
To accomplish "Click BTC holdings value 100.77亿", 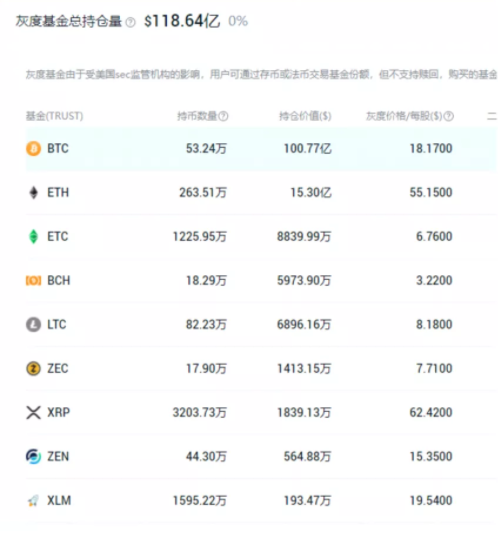I will tap(307, 148).
